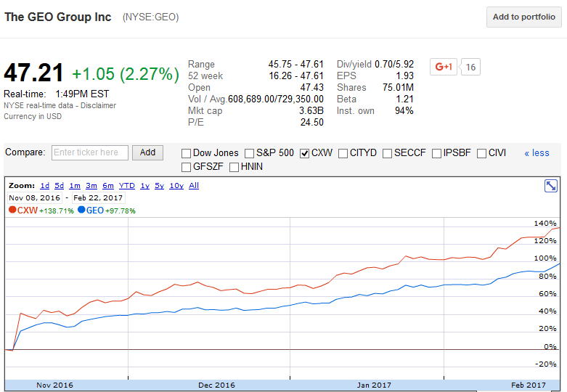Image resolution: width=567 pixels, height=392 pixels.
Task: Uncheck the CXW comparison checkbox
Action: tap(304, 153)
